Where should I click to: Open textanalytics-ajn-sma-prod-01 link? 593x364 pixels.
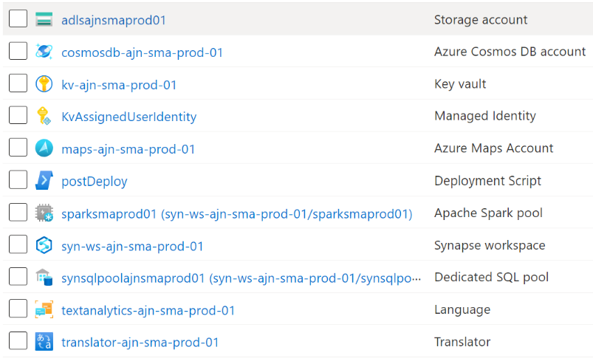(x=148, y=310)
